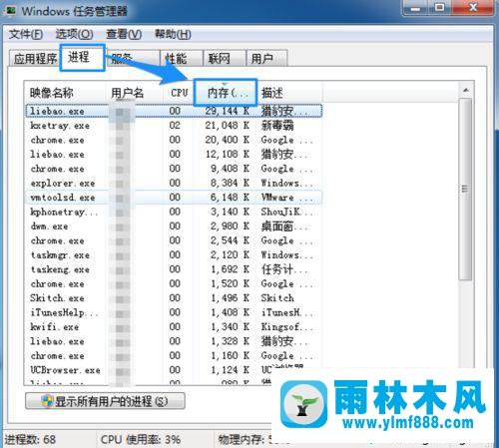Viewport: 499px width, 448px height.
Task: Switch to the 联网 tab
Action: point(225,59)
